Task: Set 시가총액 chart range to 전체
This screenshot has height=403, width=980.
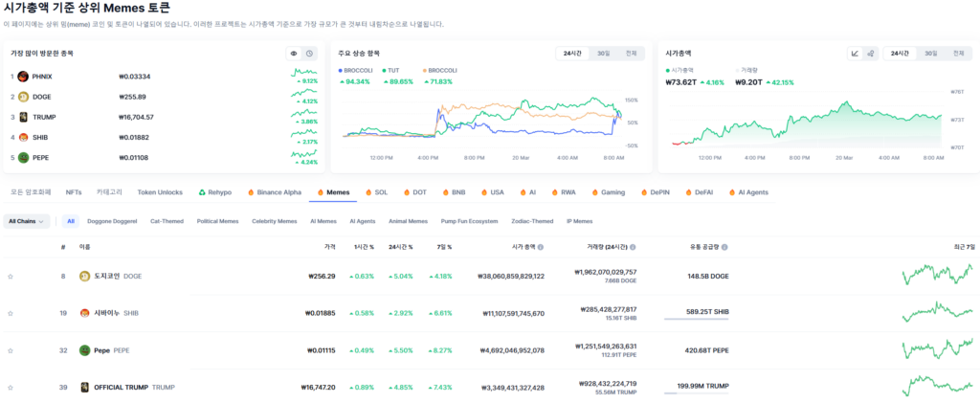Action: click(x=958, y=54)
